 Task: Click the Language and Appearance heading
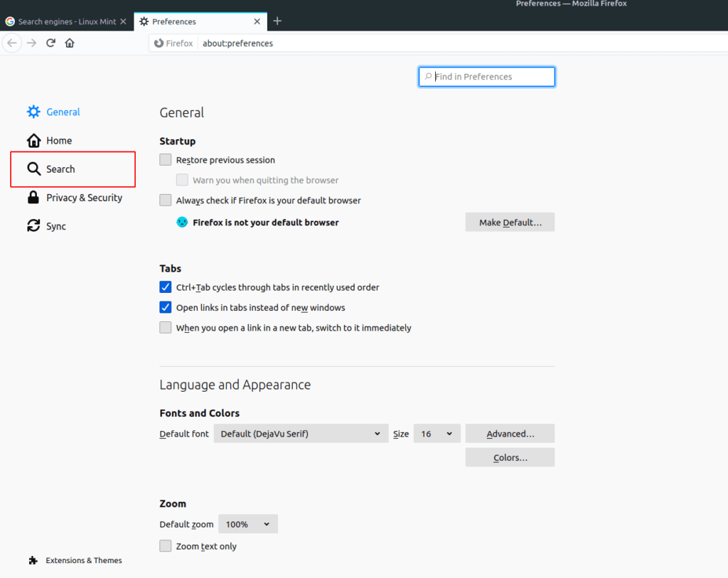point(235,385)
